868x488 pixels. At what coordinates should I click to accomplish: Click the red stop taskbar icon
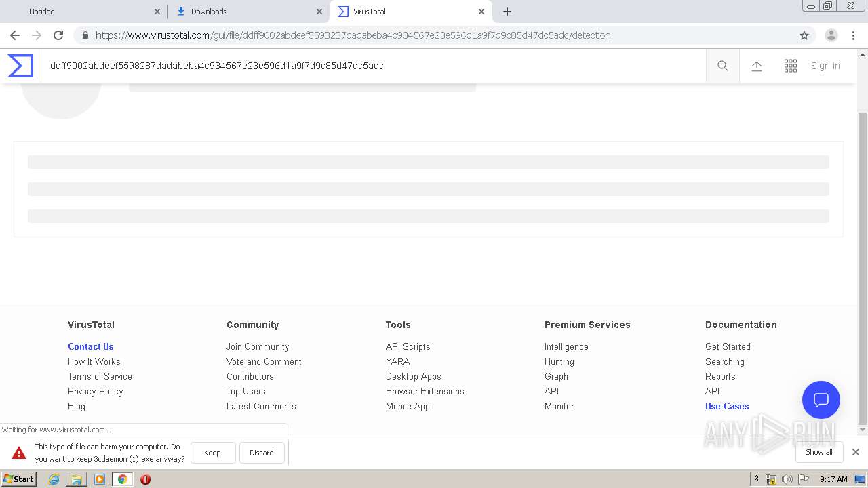click(x=145, y=479)
